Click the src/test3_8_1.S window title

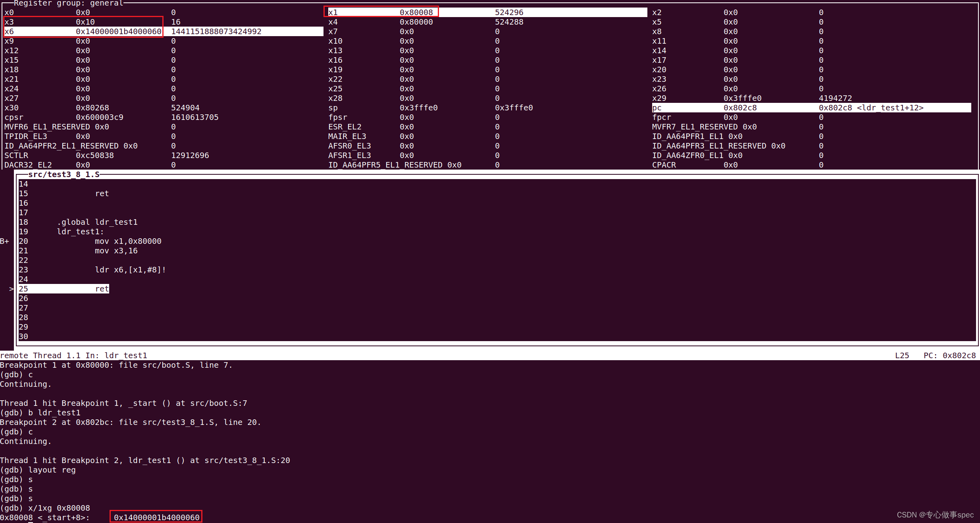[x=64, y=174]
